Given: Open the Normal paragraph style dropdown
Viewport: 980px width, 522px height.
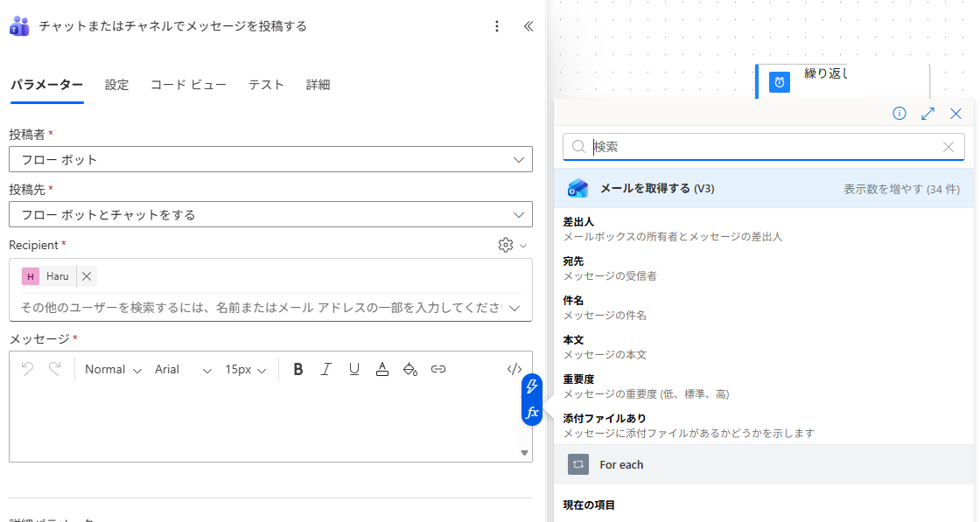Looking at the screenshot, I should (x=113, y=370).
